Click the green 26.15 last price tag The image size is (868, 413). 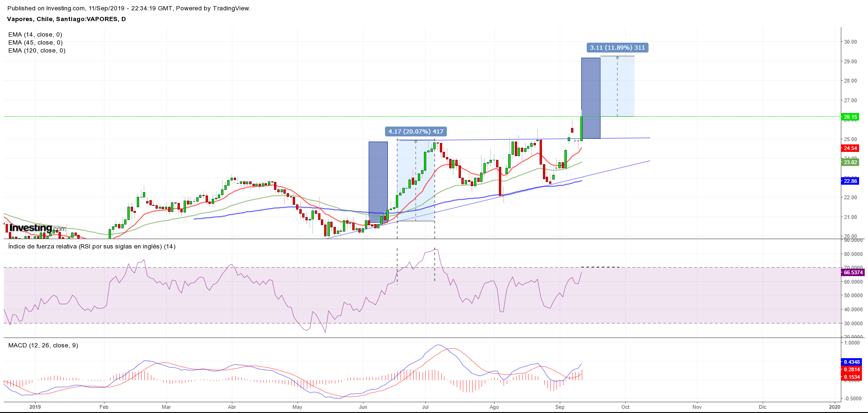coord(850,117)
